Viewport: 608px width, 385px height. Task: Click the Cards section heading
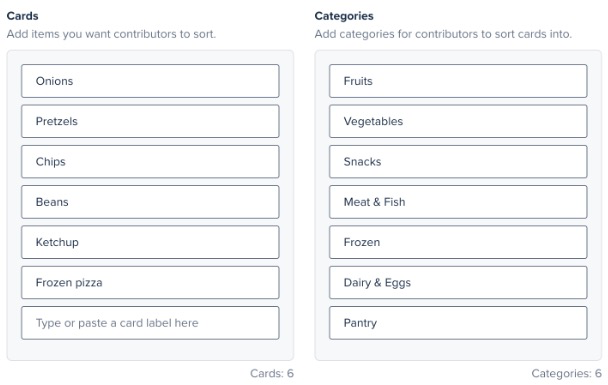(22, 16)
